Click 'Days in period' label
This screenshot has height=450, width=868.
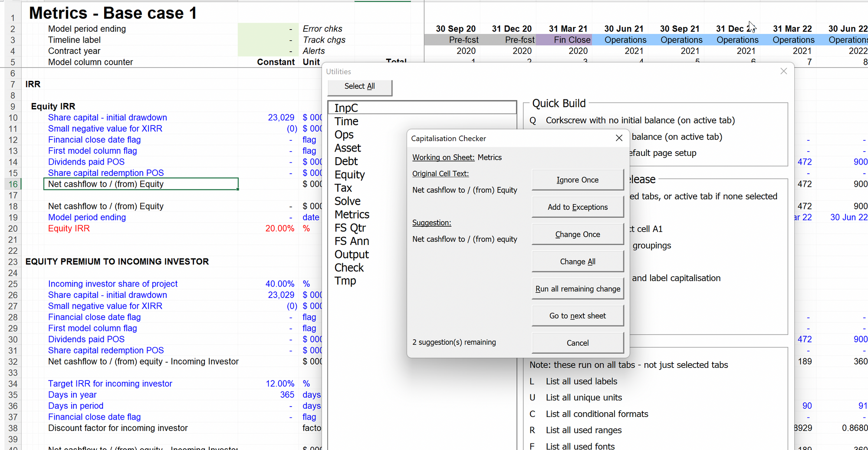(x=76, y=406)
